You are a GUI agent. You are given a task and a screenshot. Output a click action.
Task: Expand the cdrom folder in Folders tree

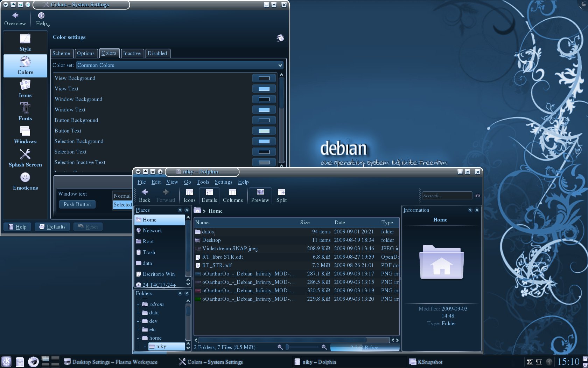pos(138,305)
